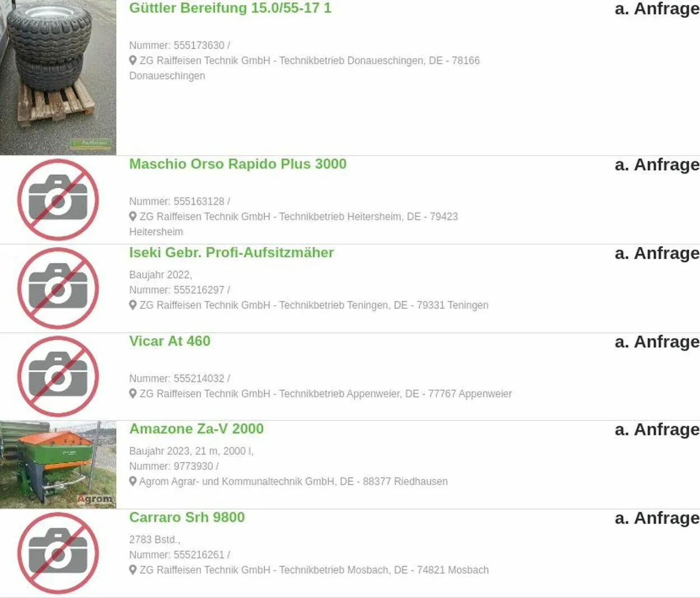The image size is (700, 598).
Task: Click the 'a. Anfrage' price for Amazone Za-V
Action: tap(656, 429)
